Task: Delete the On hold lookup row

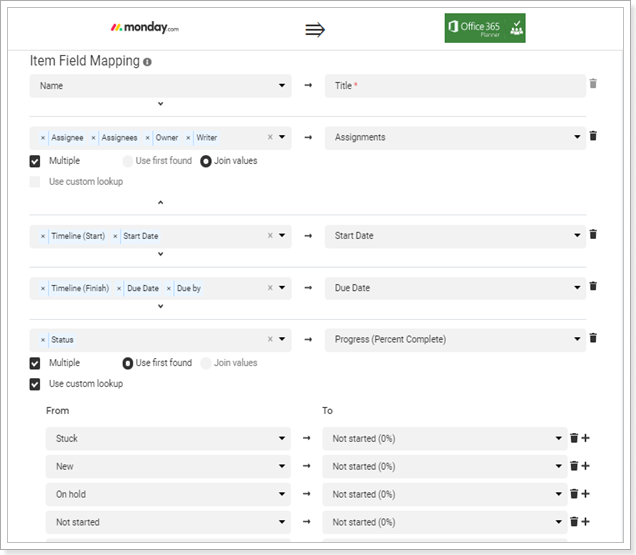Action: [x=574, y=494]
